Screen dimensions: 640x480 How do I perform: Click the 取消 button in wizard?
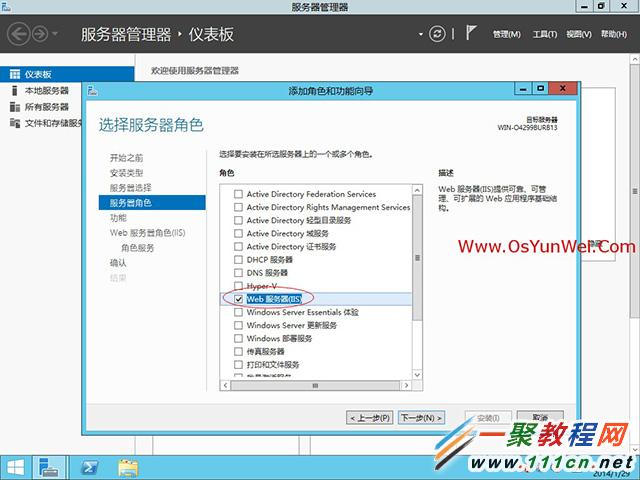pyautogui.click(x=540, y=417)
